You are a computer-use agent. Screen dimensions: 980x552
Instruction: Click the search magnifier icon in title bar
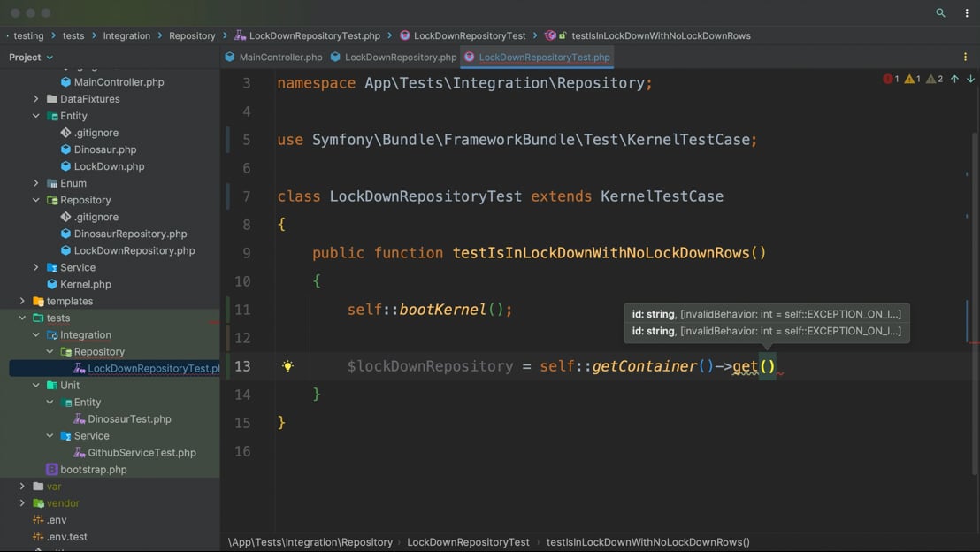coord(940,13)
